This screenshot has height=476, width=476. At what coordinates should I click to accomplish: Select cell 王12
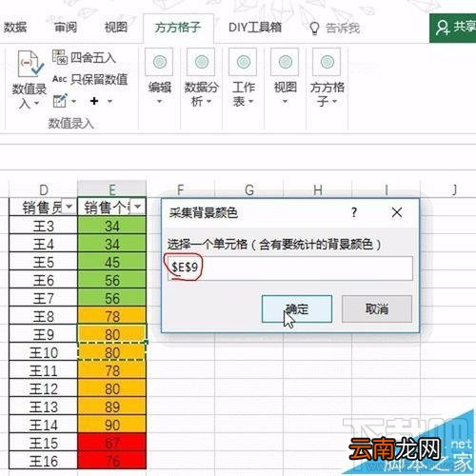[x=44, y=388]
